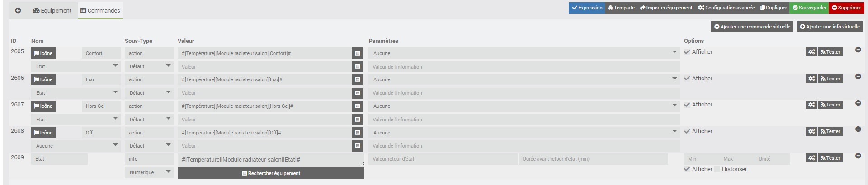Click the Unité input field
Image resolution: width=868 pixels, height=185 pixels.
click(x=772, y=159)
